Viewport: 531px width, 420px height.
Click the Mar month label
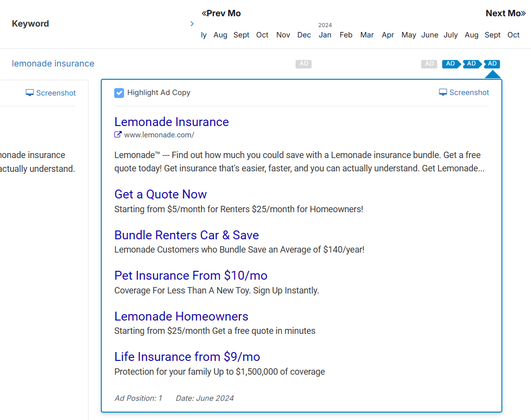(x=367, y=35)
